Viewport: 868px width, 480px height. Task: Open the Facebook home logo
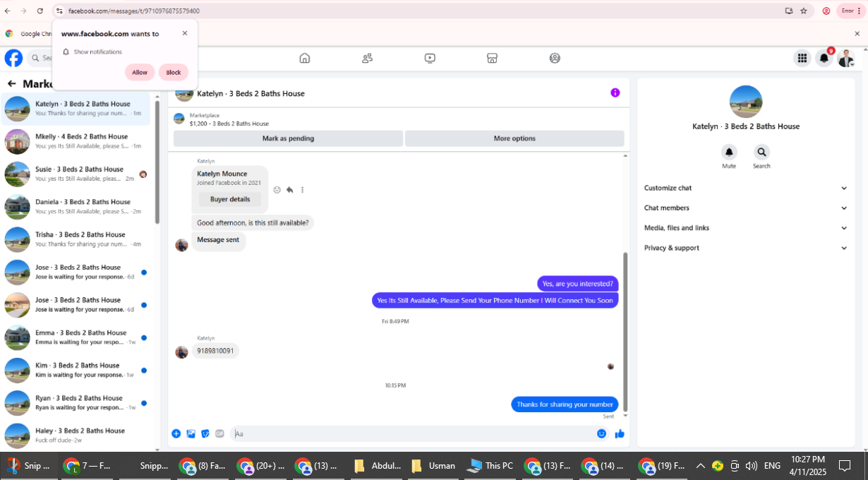[x=13, y=58]
